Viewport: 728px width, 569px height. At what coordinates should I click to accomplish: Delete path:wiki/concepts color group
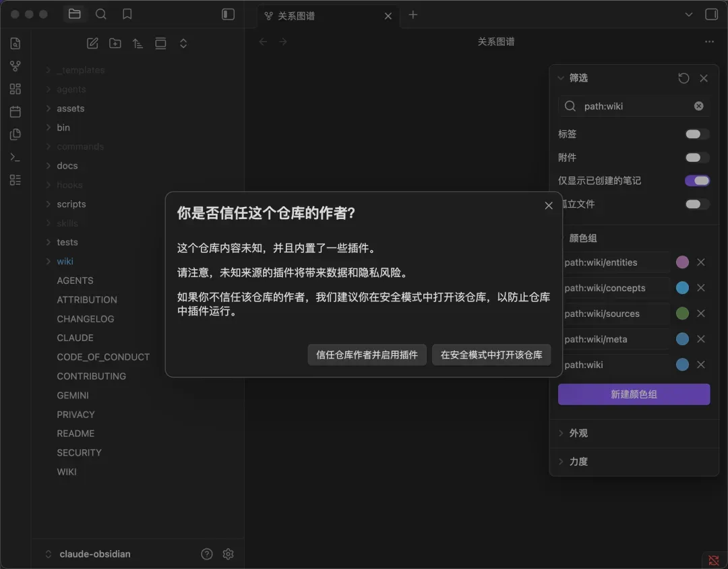pos(701,288)
